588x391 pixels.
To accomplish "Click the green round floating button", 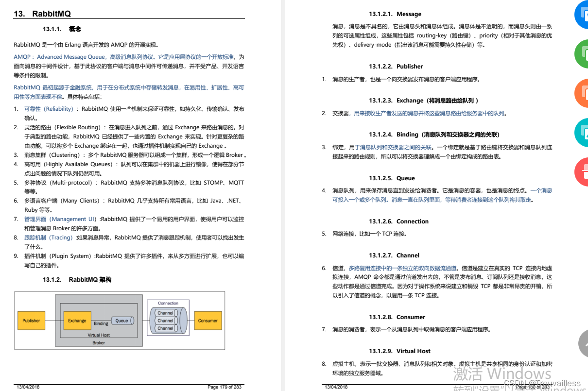I will click(x=582, y=54).
